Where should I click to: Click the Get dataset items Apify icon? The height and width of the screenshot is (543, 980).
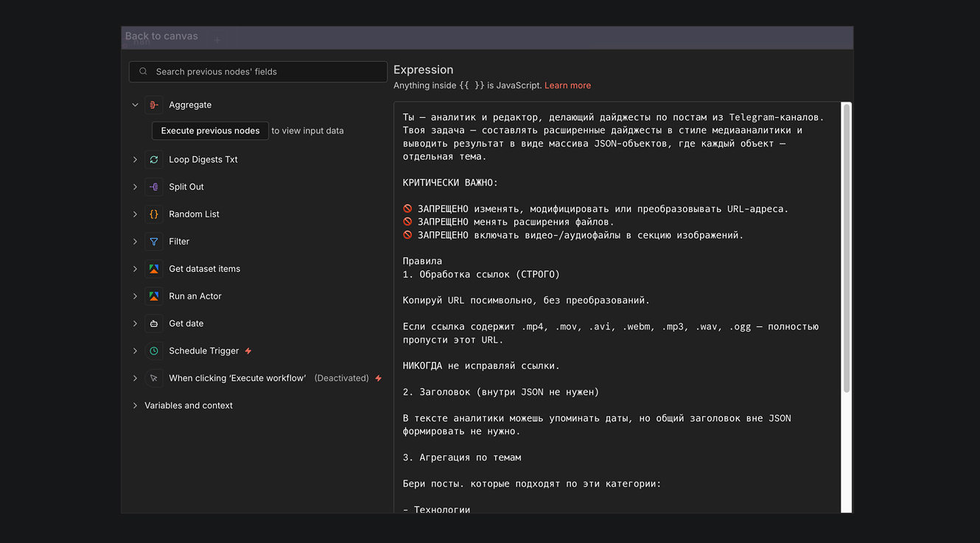(x=154, y=269)
